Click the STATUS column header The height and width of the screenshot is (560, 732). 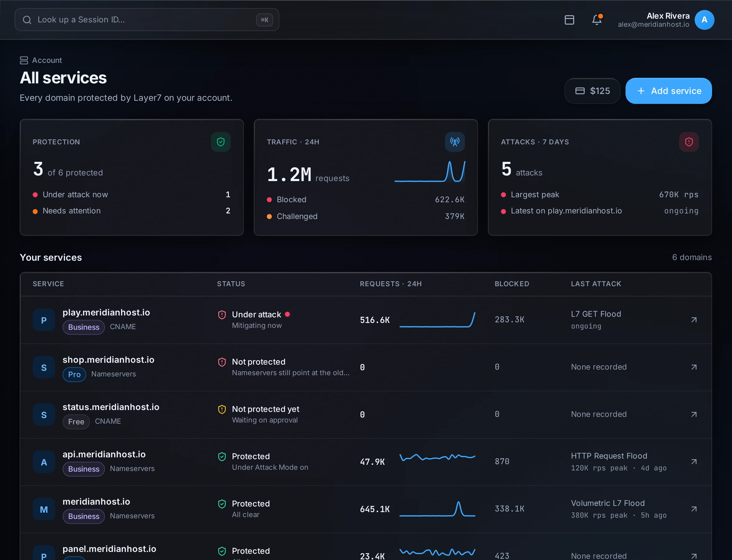coord(231,284)
